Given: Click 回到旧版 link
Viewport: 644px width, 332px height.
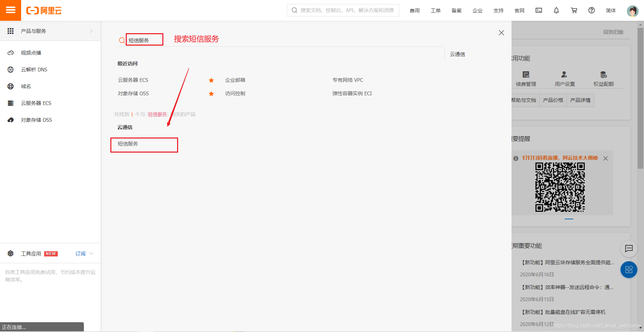Looking at the screenshot, I should (613, 32).
